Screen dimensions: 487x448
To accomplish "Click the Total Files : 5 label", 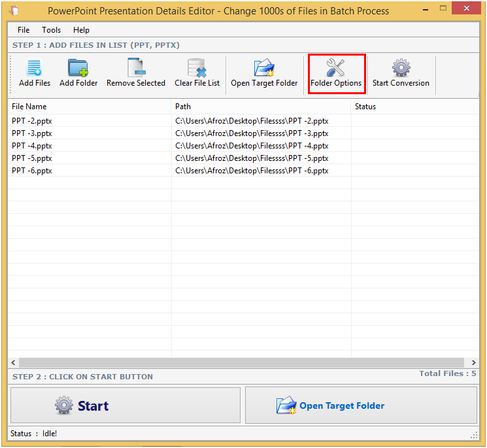I will [448, 373].
